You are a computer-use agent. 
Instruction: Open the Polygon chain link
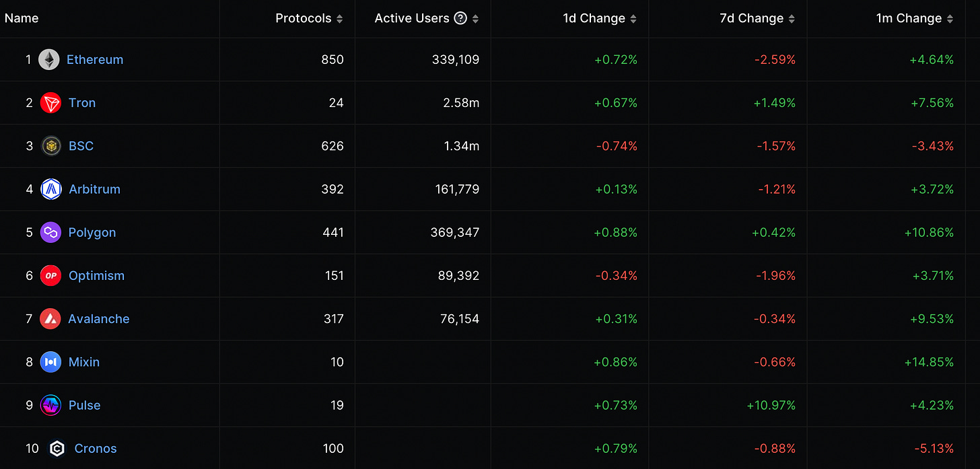click(x=92, y=232)
